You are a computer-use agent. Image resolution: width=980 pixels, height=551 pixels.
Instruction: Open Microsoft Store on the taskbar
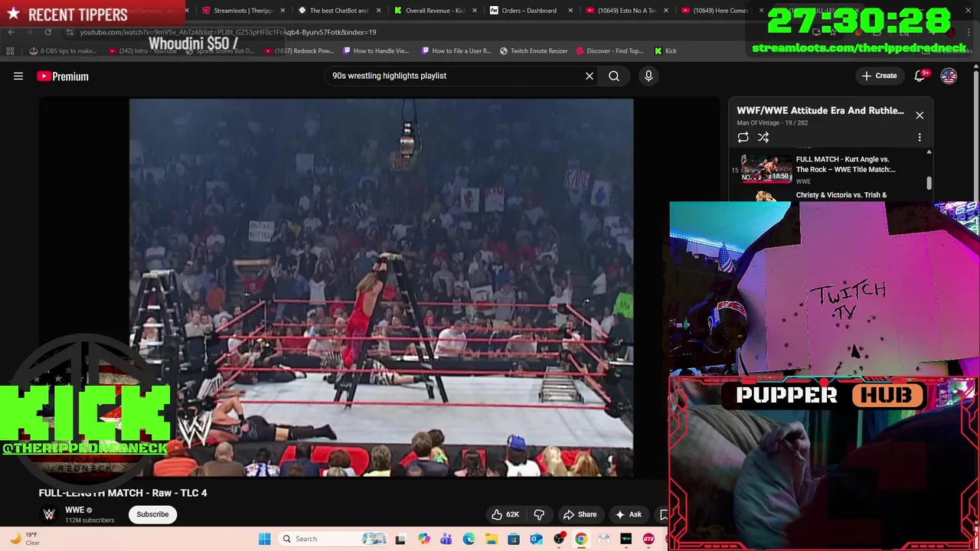(514, 539)
